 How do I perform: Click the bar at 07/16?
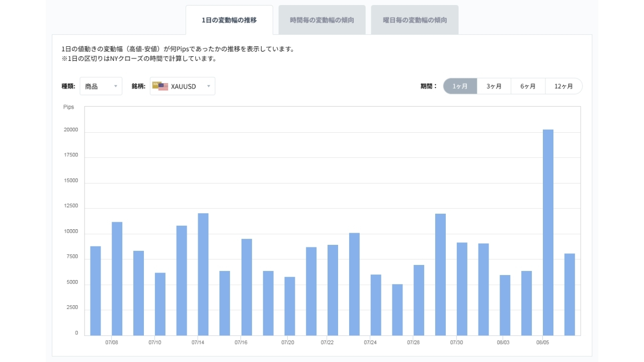pos(247,287)
